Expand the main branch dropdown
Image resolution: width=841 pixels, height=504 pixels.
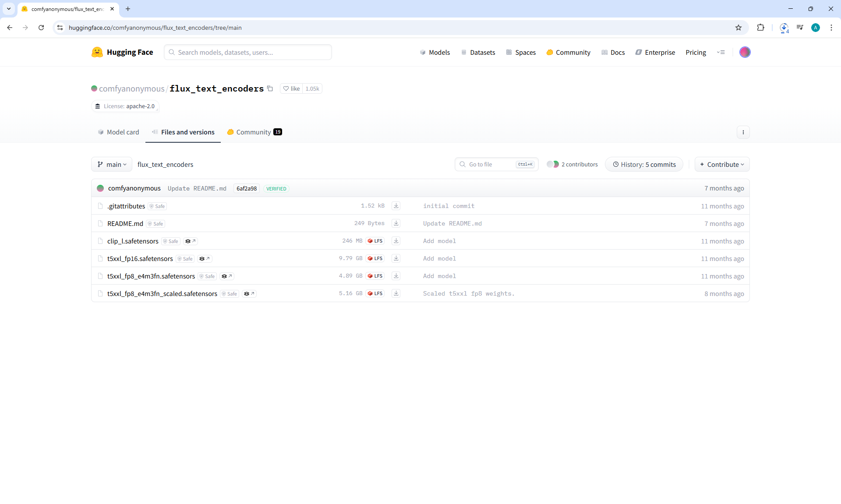112,164
